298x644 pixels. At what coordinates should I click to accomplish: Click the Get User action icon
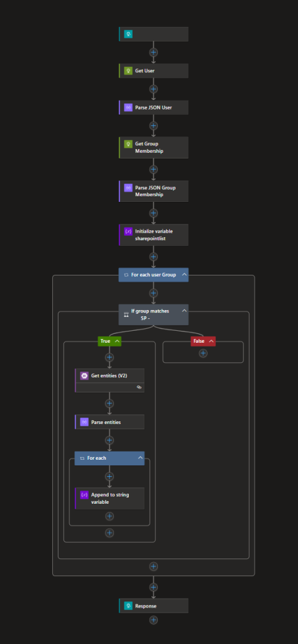coord(128,71)
